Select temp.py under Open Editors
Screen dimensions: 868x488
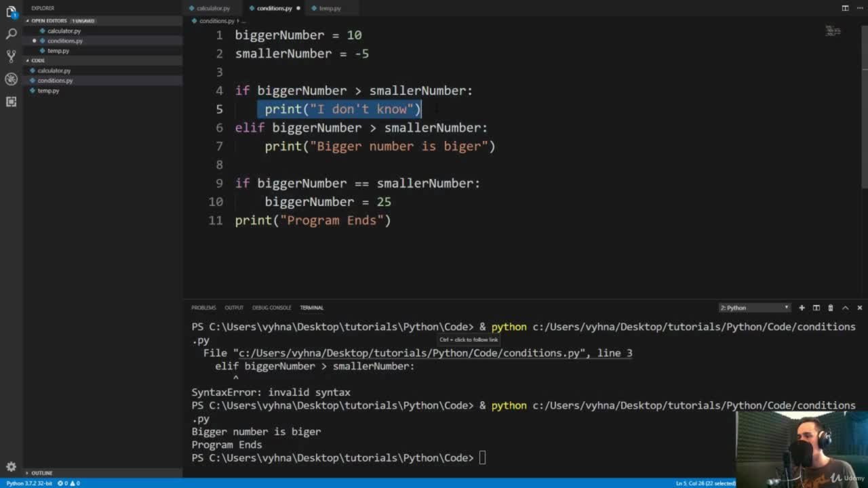tap(103, 51)
